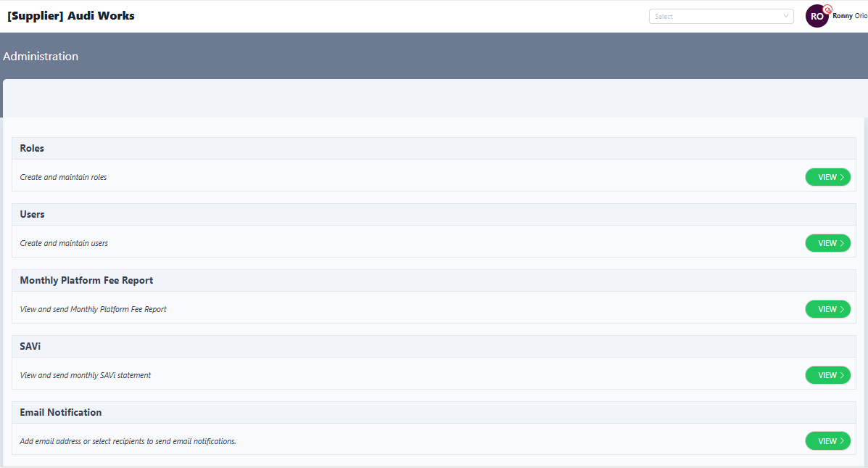Viewport: 868px width, 468px height.
Task: Click the Administration page heading
Action: pyautogui.click(x=41, y=56)
